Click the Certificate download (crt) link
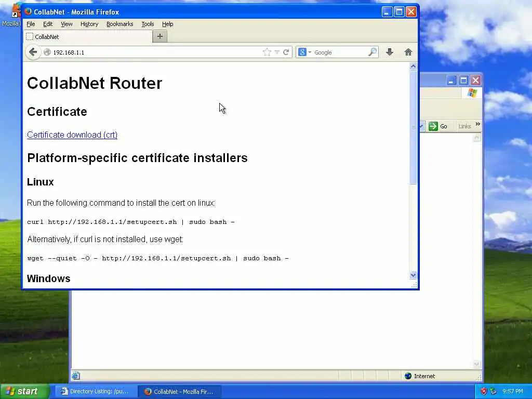This screenshot has width=532, height=399. [72, 135]
